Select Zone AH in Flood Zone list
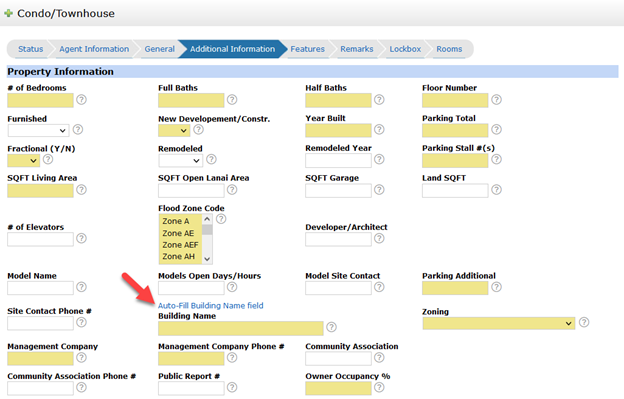Viewport: 624px width, 399px height. 181,257
